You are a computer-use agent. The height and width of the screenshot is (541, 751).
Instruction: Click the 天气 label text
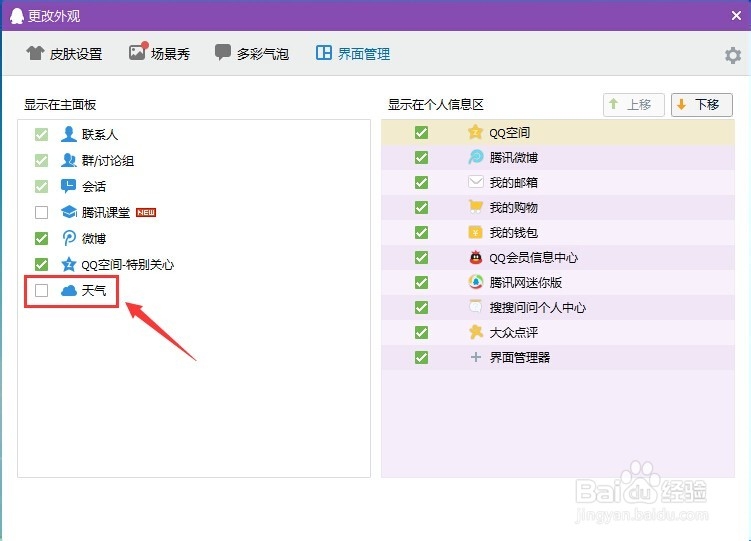tap(94, 291)
